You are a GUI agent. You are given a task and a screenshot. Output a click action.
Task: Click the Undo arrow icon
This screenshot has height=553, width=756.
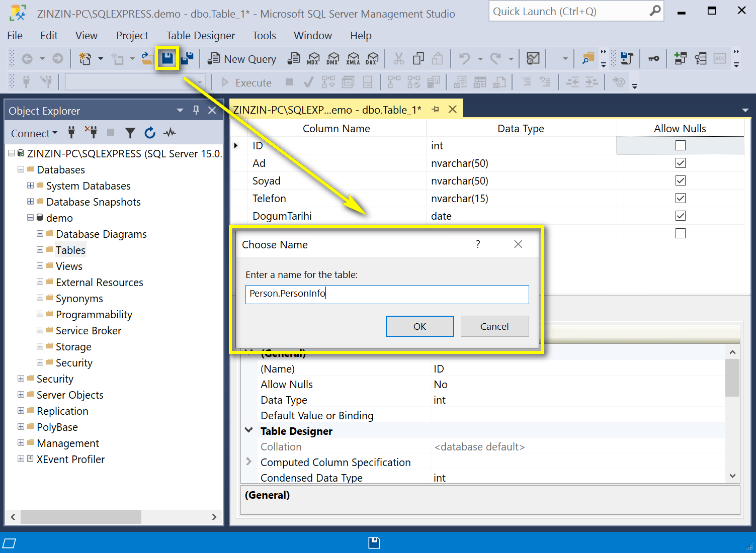[x=465, y=59]
